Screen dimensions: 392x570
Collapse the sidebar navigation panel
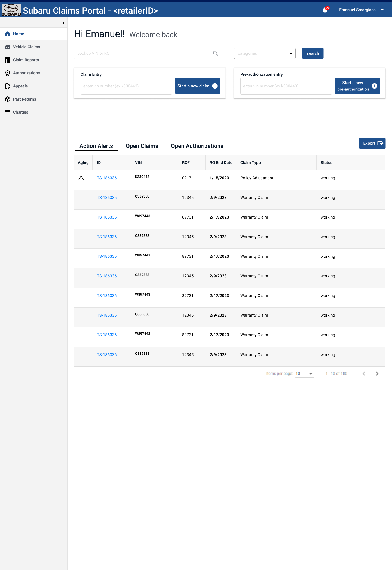tap(63, 23)
